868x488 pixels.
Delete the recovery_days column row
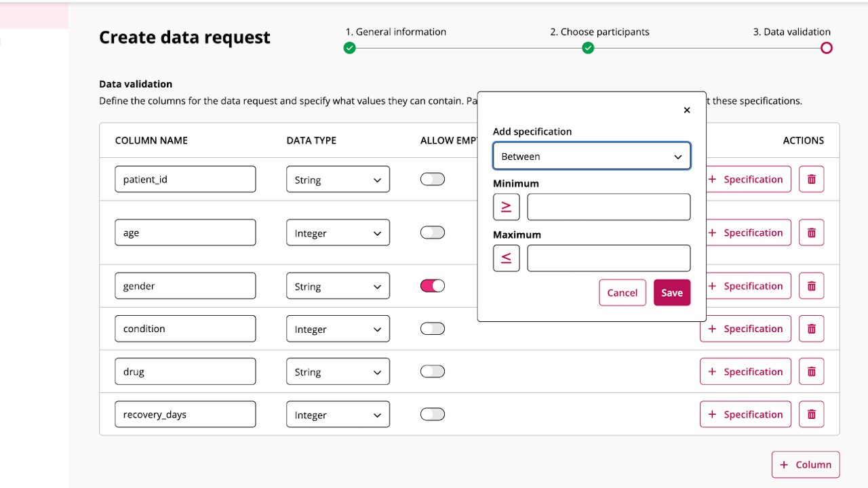pyautogui.click(x=811, y=414)
